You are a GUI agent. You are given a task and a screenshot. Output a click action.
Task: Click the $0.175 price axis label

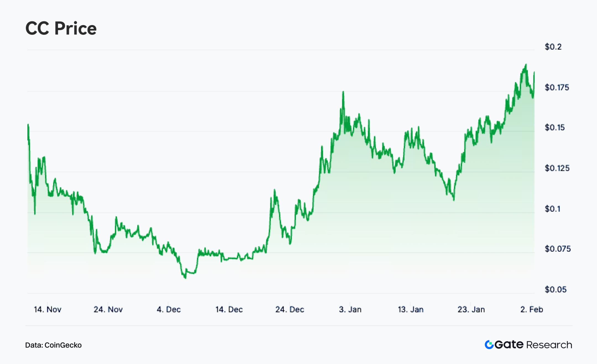coord(557,88)
